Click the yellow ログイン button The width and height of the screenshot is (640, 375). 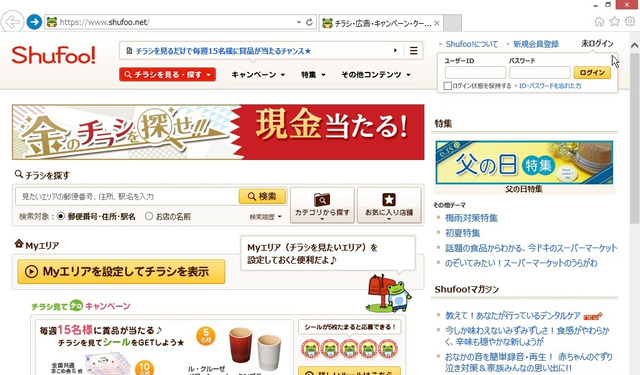click(x=592, y=73)
